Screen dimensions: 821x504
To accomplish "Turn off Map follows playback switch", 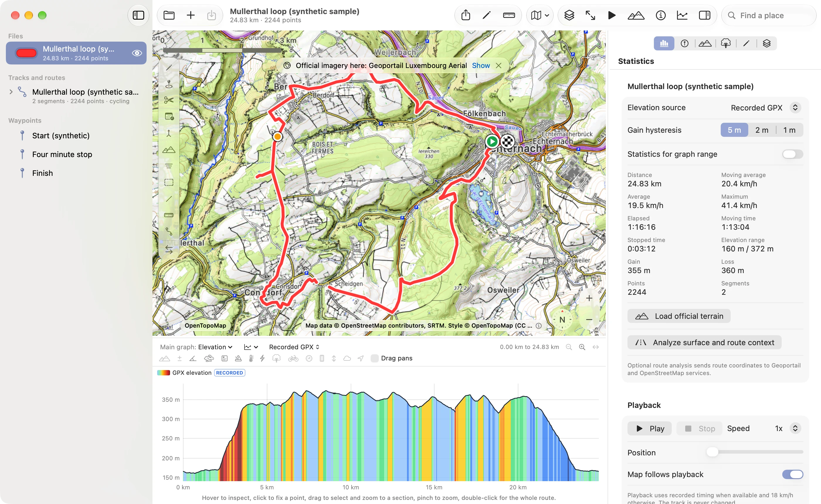I will pyautogui.click(x=792, y=474).
